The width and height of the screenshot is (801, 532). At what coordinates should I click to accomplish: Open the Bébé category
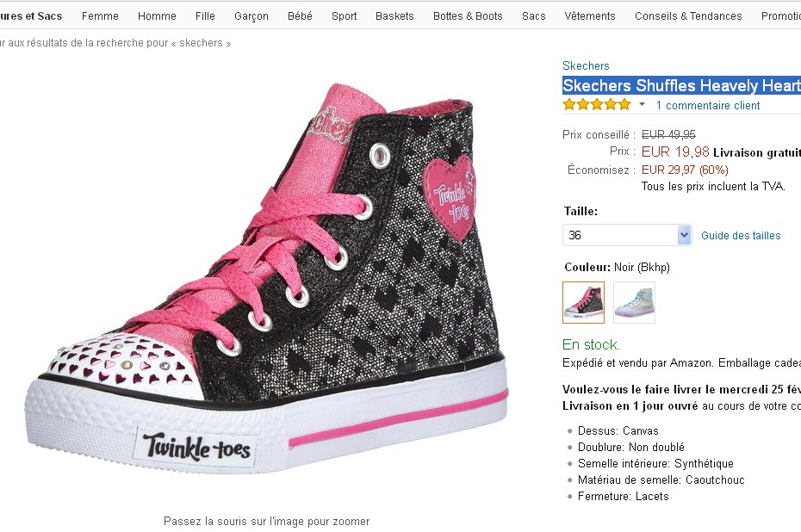[300, 16]
